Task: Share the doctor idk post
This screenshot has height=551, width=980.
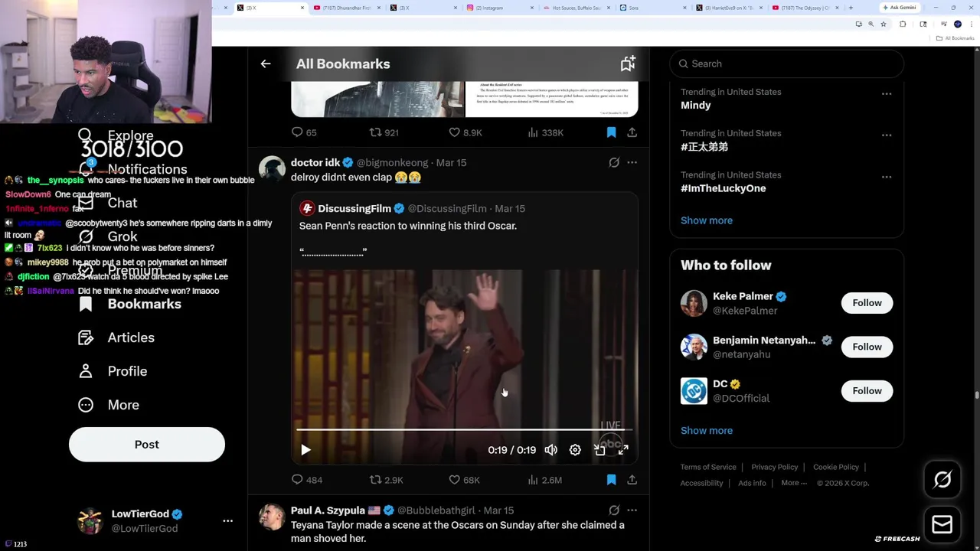Action: (x=632, y=480)
